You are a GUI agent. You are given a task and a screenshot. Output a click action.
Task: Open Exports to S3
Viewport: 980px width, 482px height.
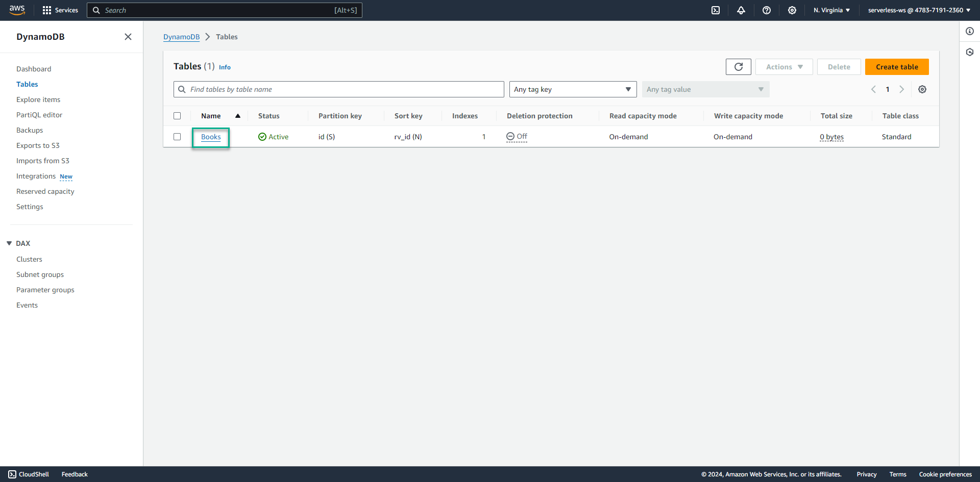(x=38, y=145)
